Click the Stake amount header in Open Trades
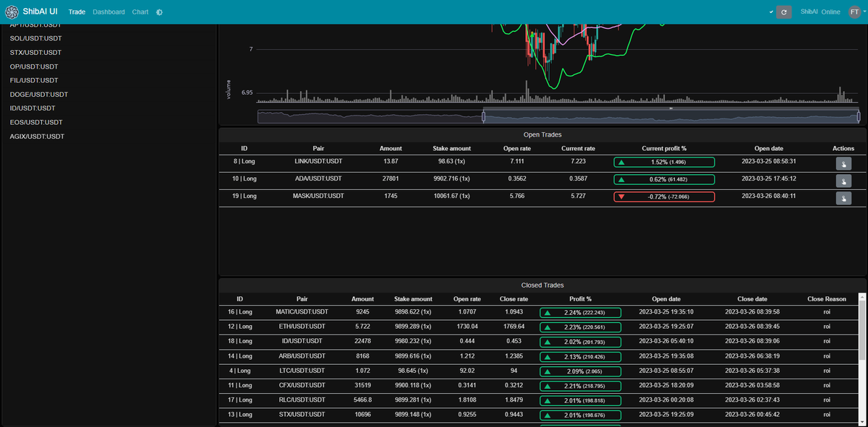Viewport: 868px width, 427px height. pyautogui.click(x=451, y=148)
